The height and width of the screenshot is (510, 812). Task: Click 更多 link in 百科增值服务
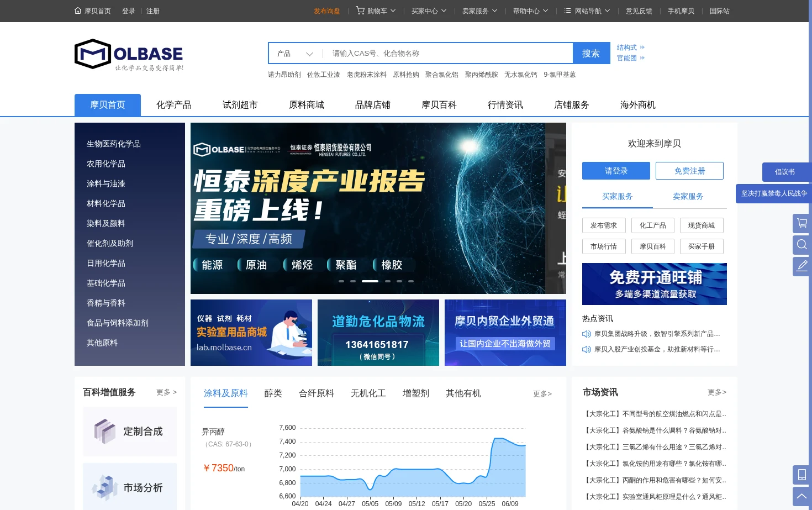(166, 392)
